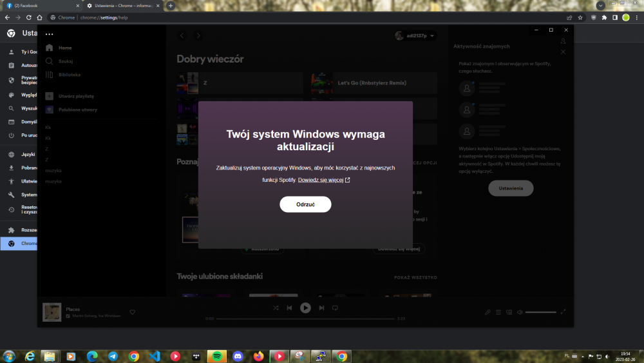Click the Chrome home button
Image resolution: width=644 pixels, height=363 pixels.
(x=39, y=17)
